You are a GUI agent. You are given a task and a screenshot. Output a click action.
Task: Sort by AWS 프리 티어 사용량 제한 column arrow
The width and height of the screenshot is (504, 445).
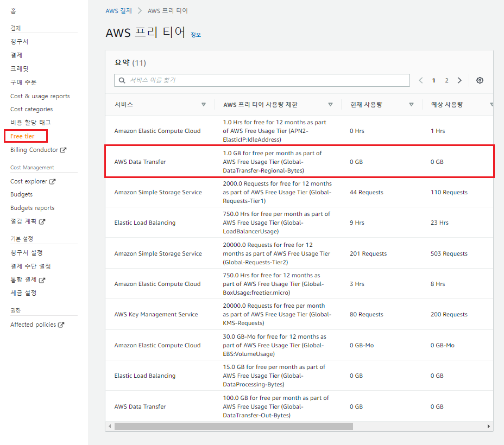(330, 104)
